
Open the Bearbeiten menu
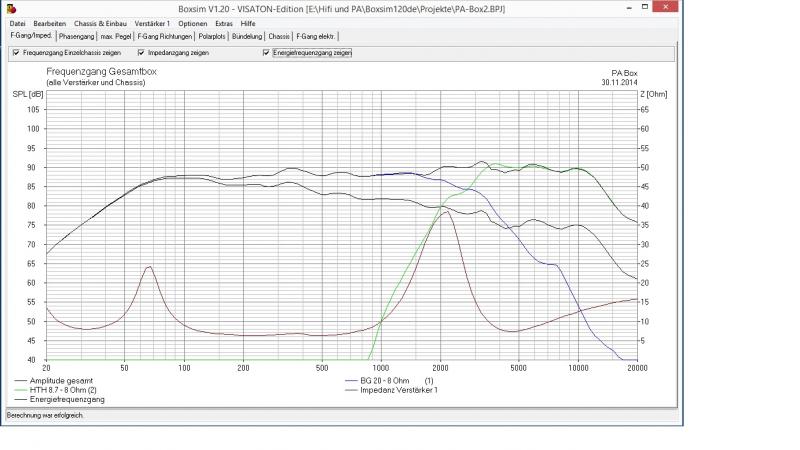pyautogui.click(x=49, y=23)
